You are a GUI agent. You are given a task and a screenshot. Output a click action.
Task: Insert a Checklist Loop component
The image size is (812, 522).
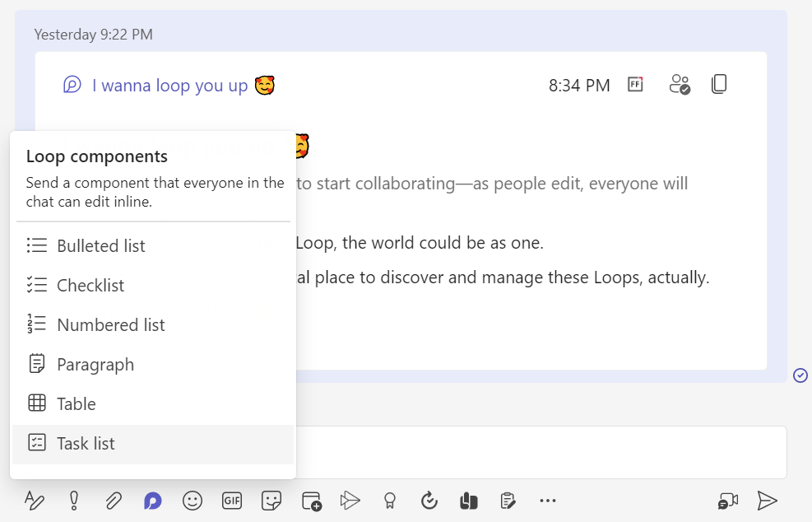[153, 285]
